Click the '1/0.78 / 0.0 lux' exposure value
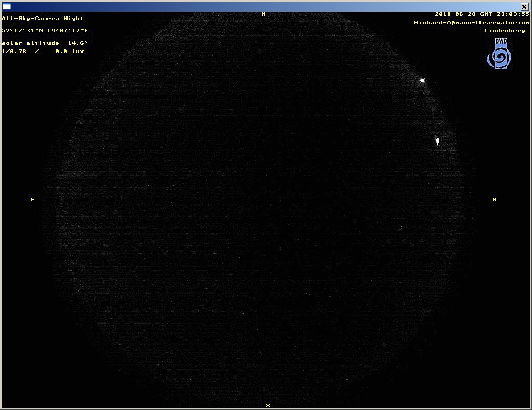Screen dimensions: 532x410 click(43, 51)
